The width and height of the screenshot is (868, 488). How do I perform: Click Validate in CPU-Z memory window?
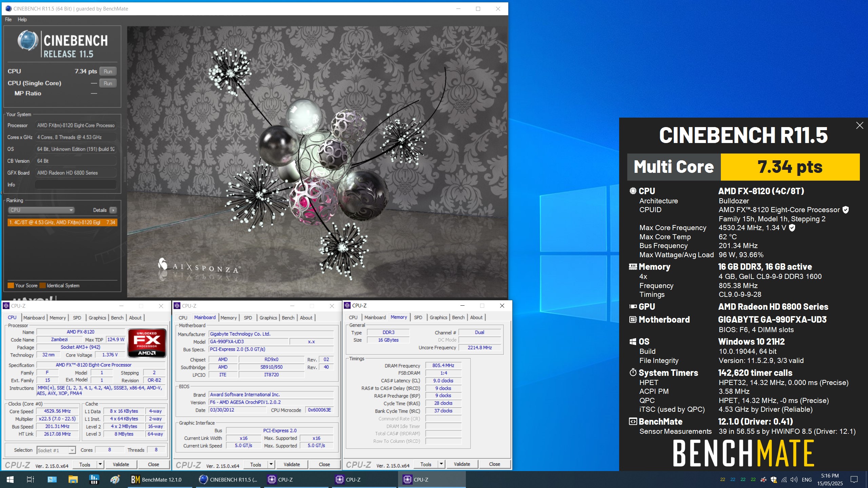click(462, 464)
